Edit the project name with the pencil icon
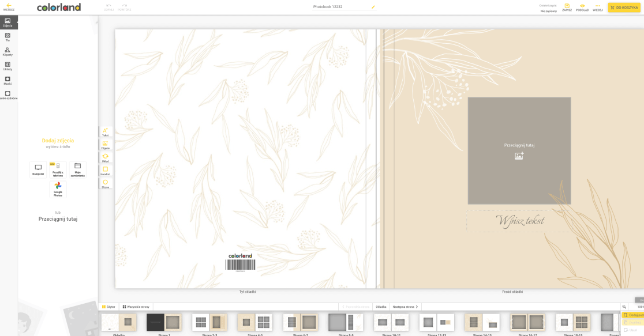 click(373, 7)
